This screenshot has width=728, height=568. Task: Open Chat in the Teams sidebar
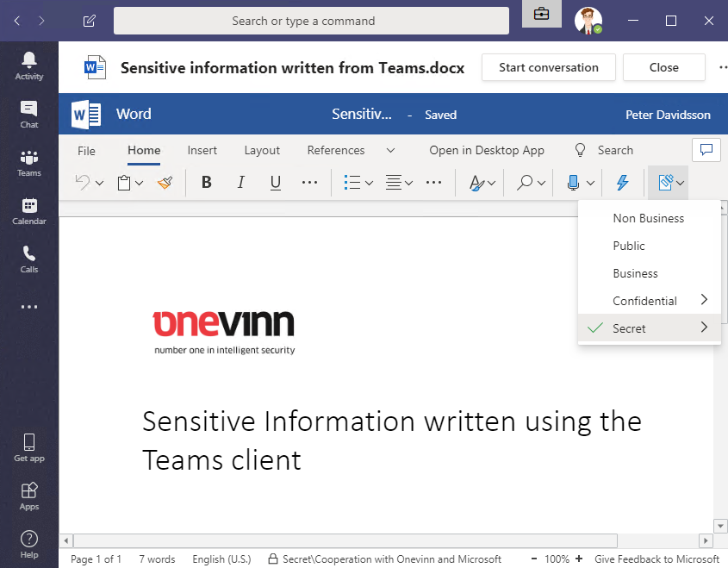pos(28,115)
